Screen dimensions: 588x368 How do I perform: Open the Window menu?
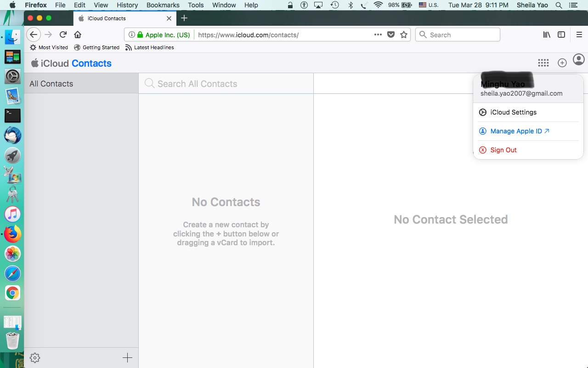click(x=224, y=5)
